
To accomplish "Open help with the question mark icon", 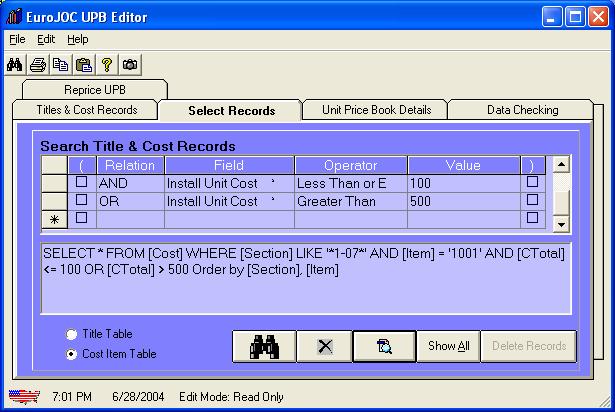I will point(107,64).
